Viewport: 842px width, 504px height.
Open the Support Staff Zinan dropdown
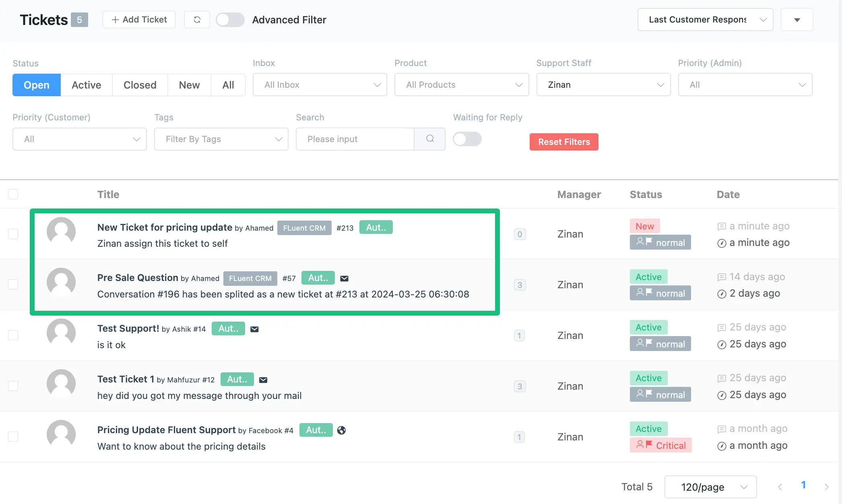(x=603, y=85)
